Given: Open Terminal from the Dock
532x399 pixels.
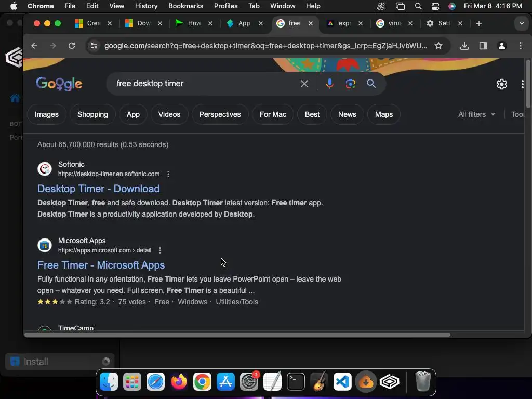Looking at the screenshot, I should point(296,382).
